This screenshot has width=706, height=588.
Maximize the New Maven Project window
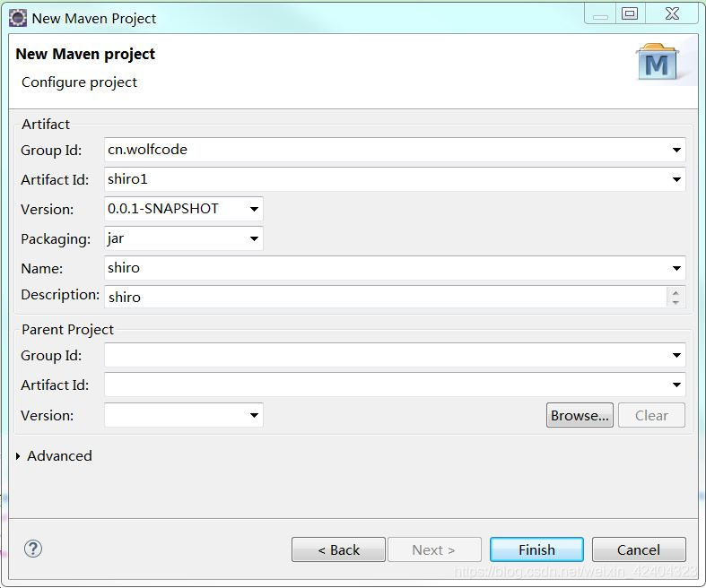pyautogui.click(x=630, y=13)
